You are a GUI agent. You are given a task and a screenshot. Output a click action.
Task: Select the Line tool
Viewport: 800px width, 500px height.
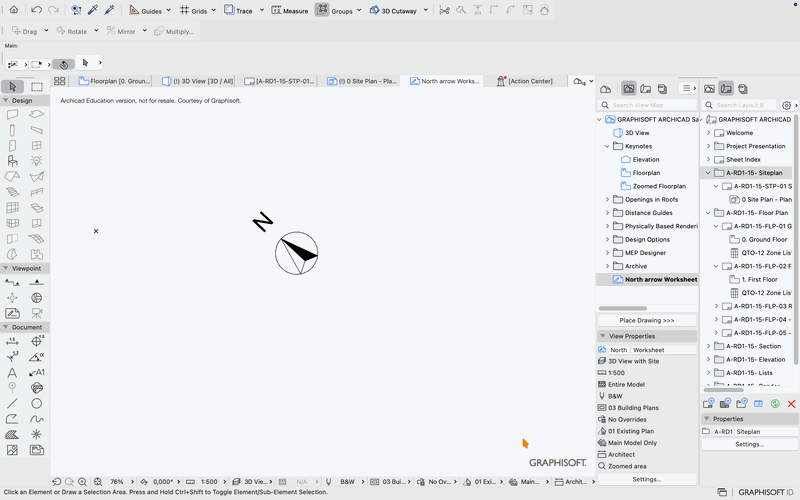point(12,404)
